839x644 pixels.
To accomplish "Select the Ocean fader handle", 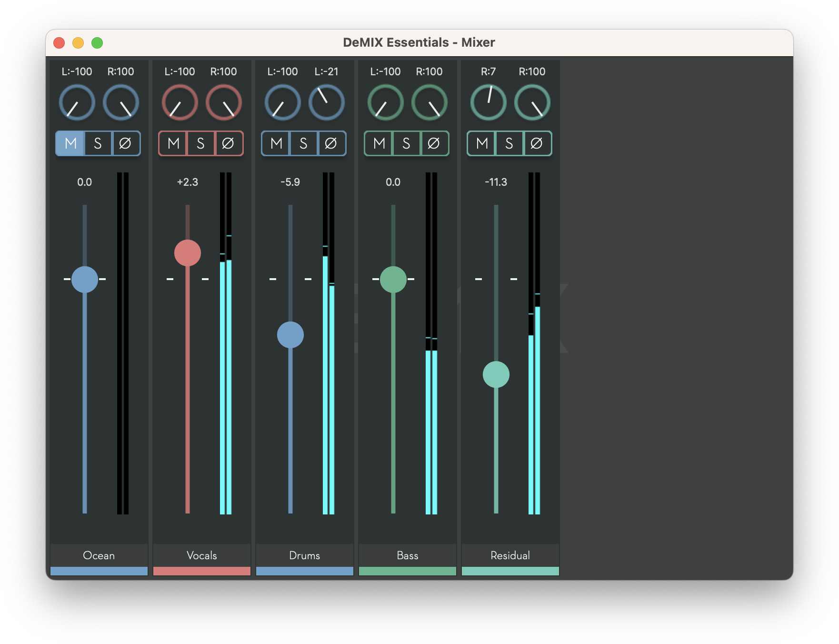I will (x=85, y=280).
